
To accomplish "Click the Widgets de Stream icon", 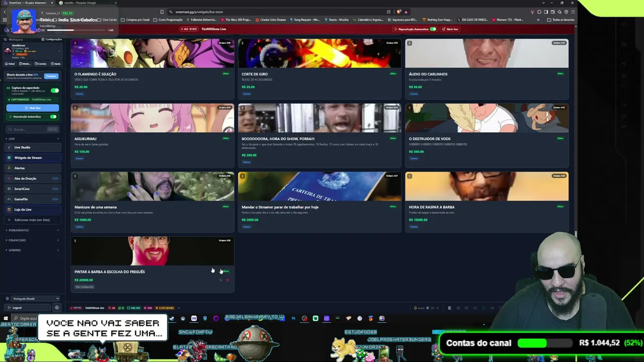I will 9,158.
